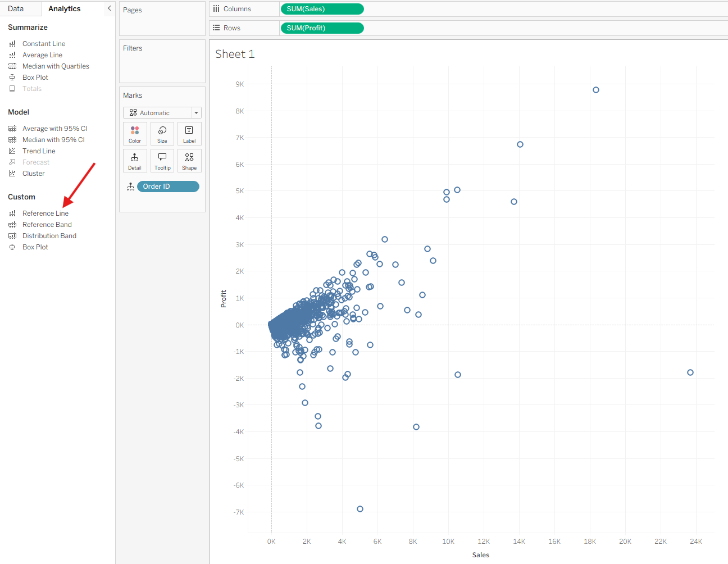Open the Tooltip marks card

click(x=162, y=161)
